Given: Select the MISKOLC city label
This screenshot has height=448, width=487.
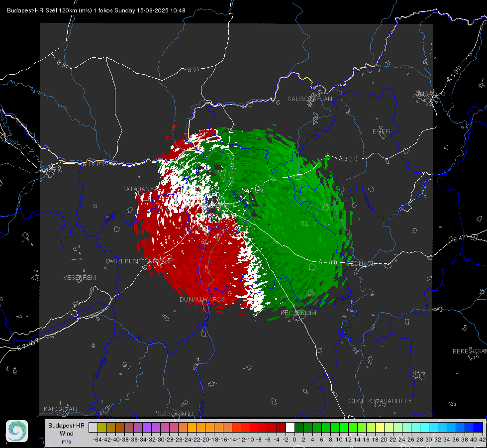Looking at the screenshot, I should point(432,94).
